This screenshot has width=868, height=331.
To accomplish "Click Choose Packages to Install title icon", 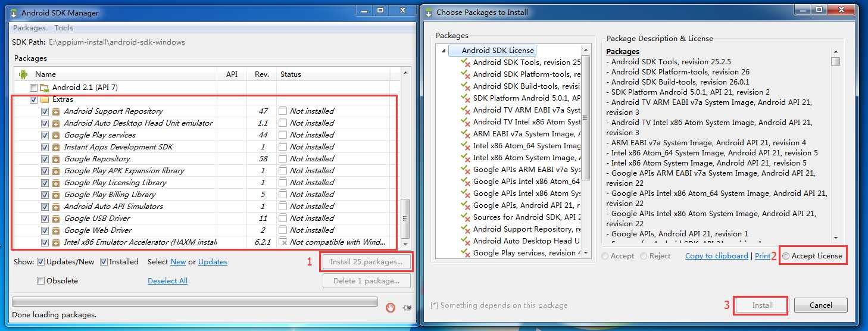I will 429,13.
